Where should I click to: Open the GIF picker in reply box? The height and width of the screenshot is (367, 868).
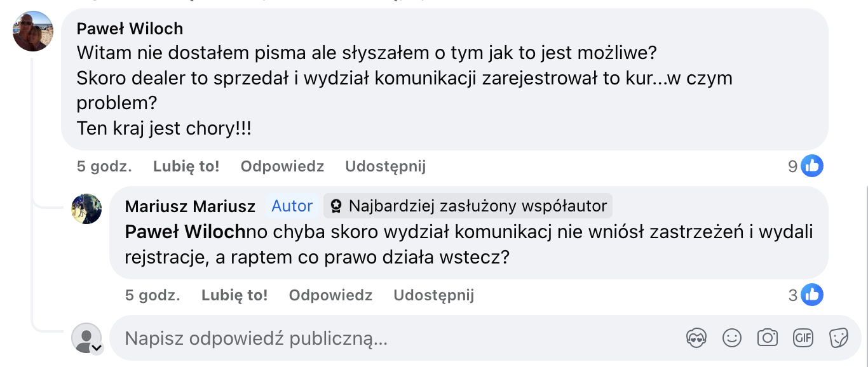(x=803, y=338)
